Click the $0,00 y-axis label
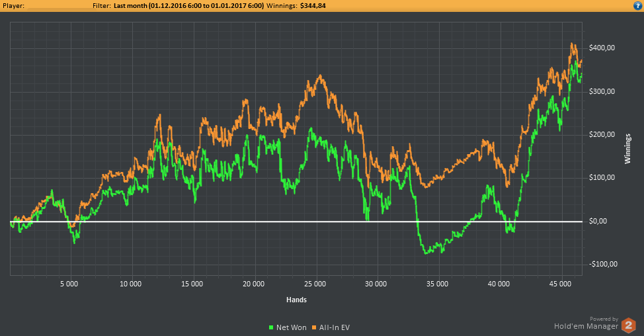 [x=598, y=221]
